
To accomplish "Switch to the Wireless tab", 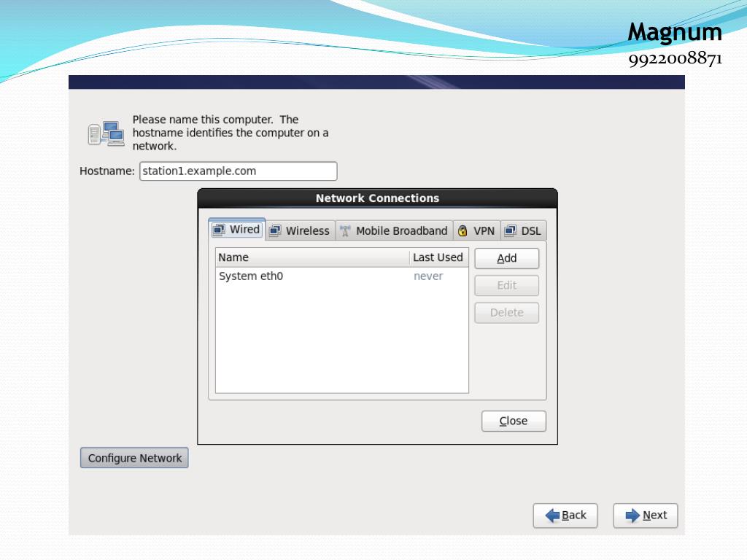I will 300,231.
